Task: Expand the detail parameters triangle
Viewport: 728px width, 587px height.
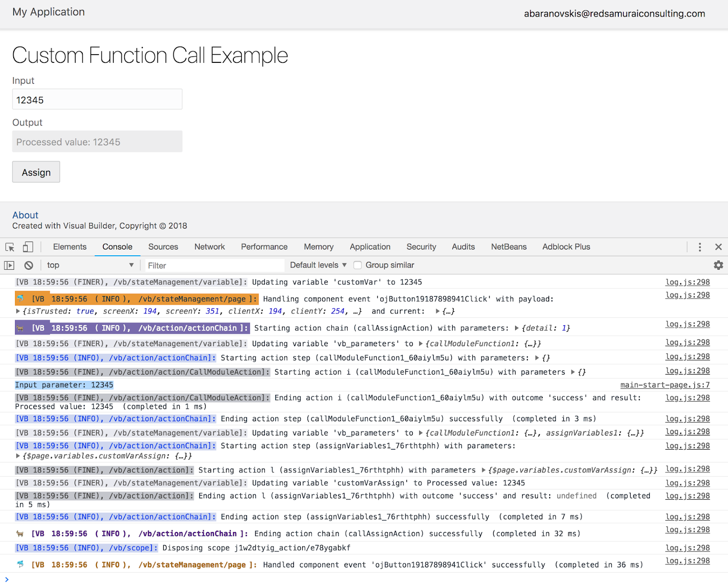Action: coord(517,328)
